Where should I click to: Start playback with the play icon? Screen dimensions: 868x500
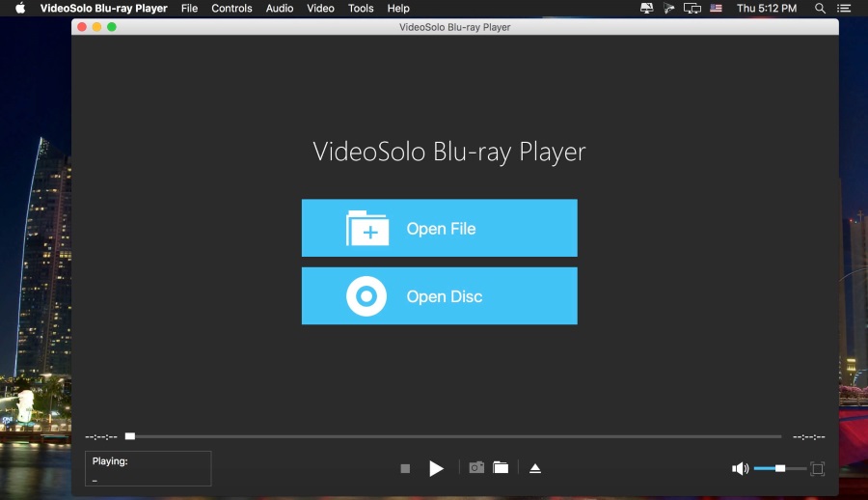click(436, 469)
